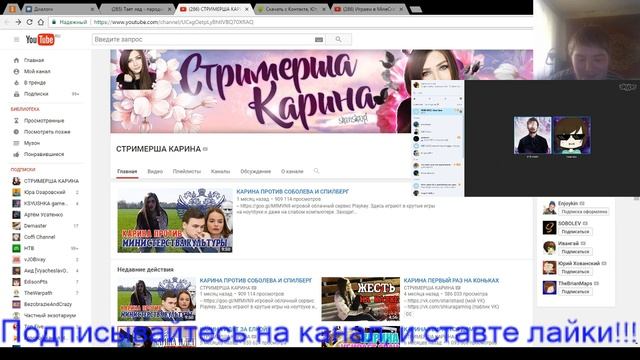This screenshot has height=360, width=640.
Task: Open the Ивангай channel avatar
Action: click(x=549, y=247)
